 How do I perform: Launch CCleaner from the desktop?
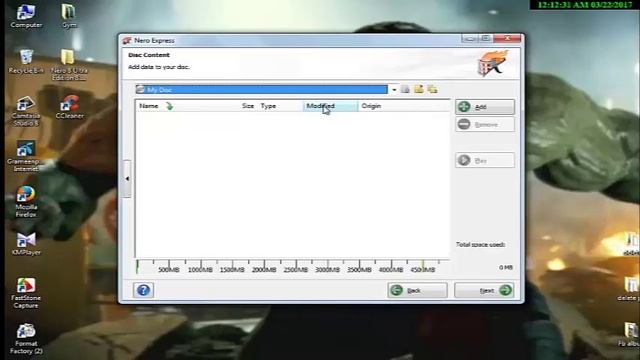pos(69,107)
